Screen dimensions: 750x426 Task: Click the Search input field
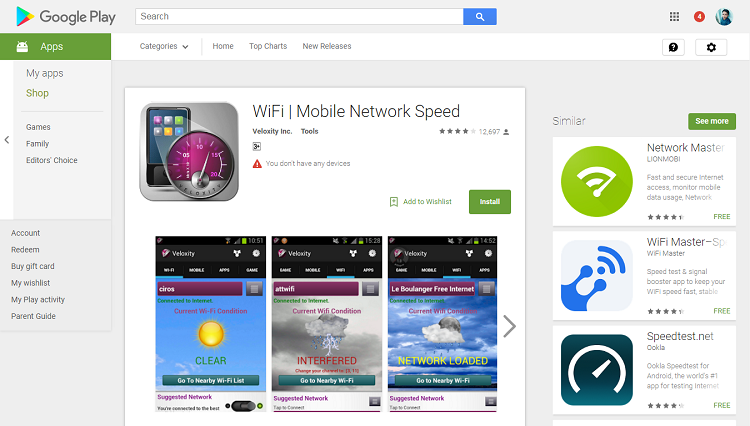(x=299, y=17)
